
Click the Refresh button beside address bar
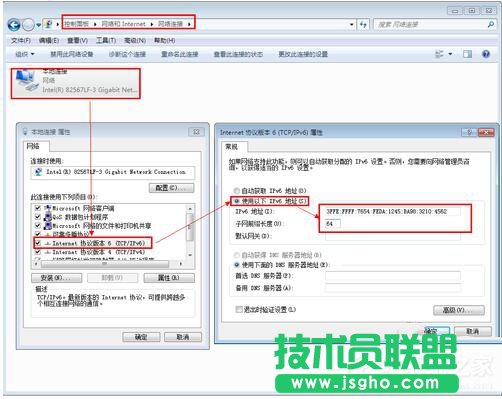click(x=363, y=25)
